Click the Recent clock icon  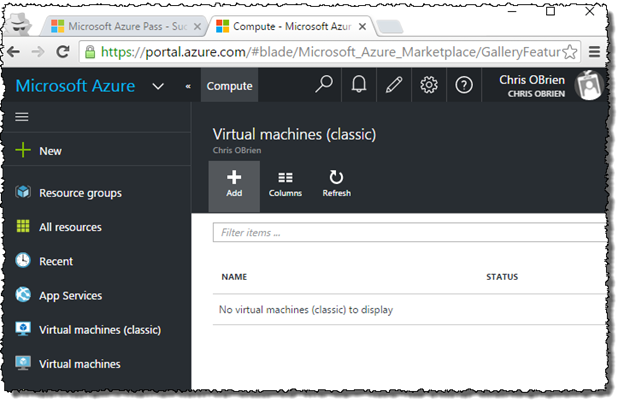(x=23, y=260)
